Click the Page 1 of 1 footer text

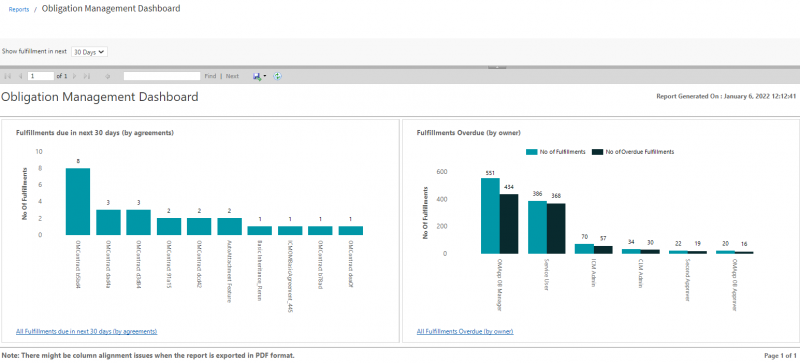point(781,355)
